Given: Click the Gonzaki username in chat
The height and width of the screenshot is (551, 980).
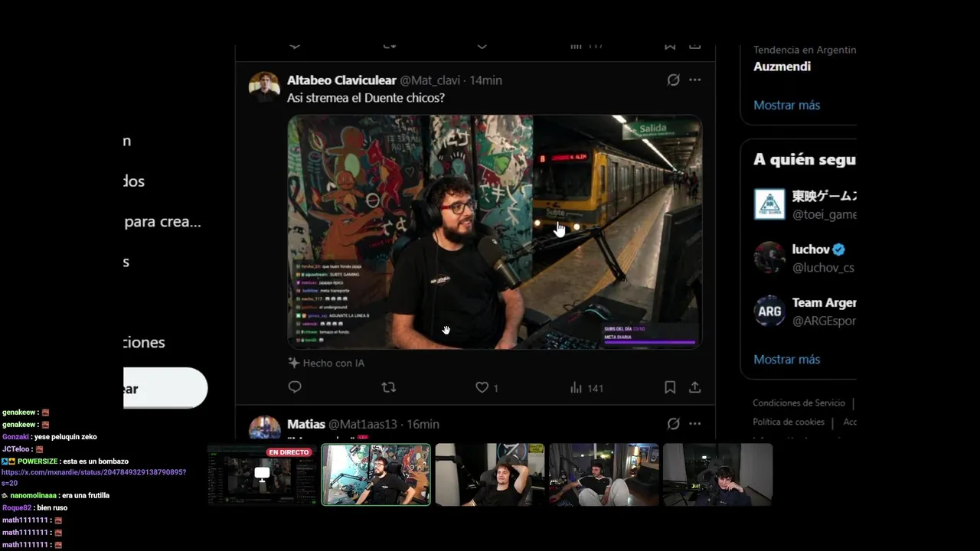Looking at the screenshot, I should [x=15, y=437].
